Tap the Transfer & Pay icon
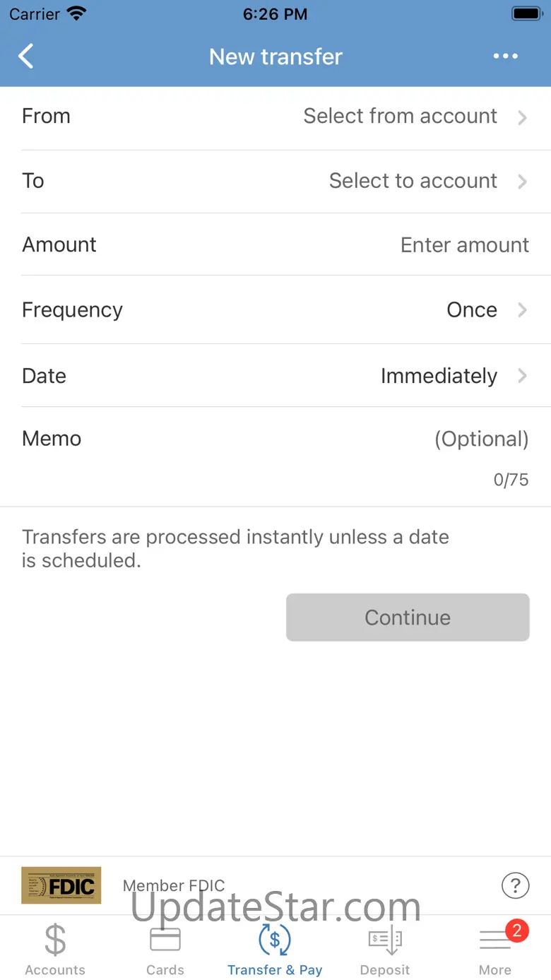This screenshot has width=551, height=980. click(x=275, y=940)
